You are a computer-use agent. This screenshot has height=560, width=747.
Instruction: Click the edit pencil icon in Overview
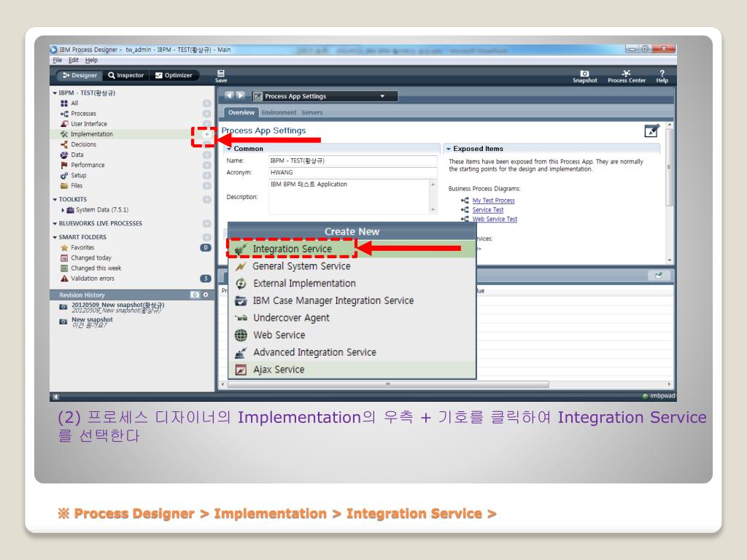tap(651, 131)
